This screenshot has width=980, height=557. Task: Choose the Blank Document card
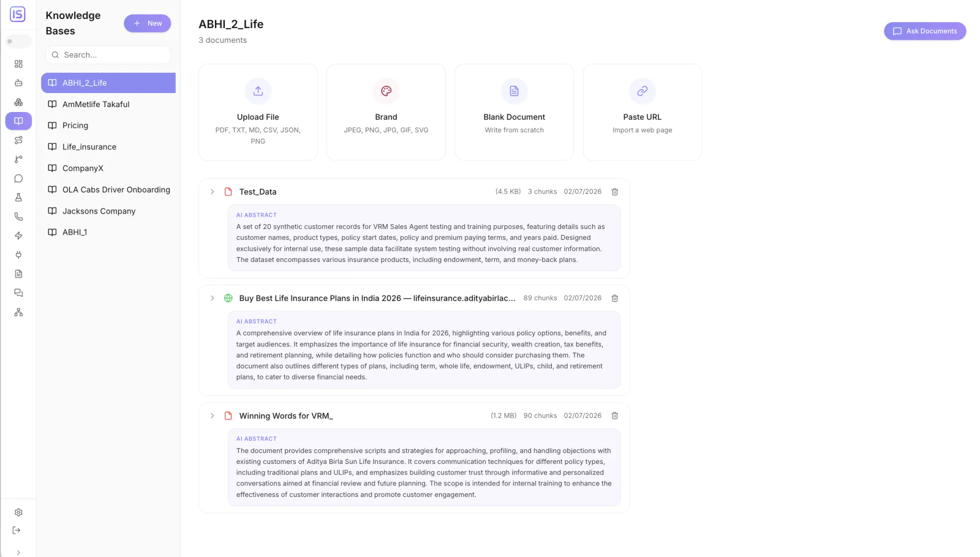coord(514,112)
